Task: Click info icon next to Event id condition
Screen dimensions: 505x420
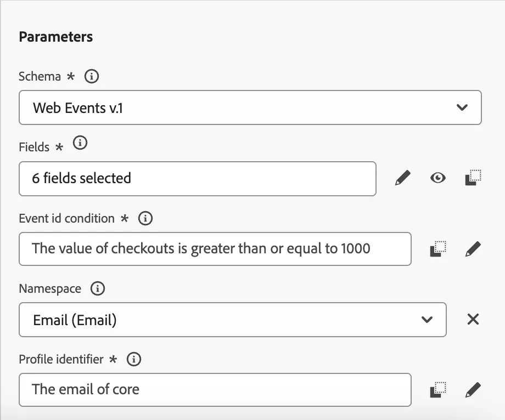Action: pyautogui.click(x=145, y=218)
